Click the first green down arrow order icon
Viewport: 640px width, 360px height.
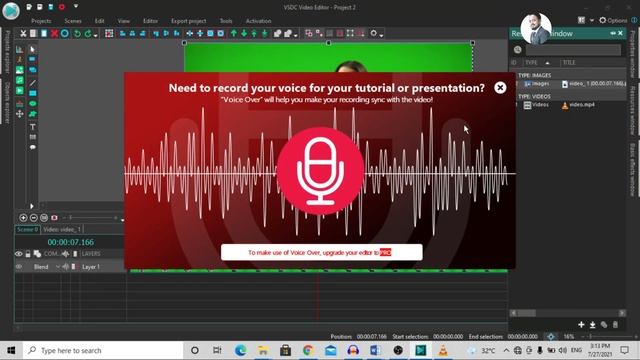[x=244, y=33]
